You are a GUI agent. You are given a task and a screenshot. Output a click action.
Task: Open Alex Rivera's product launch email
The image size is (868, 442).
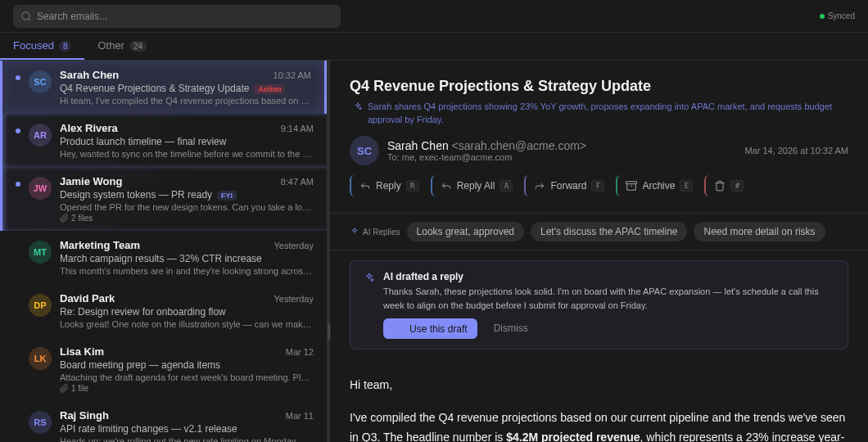pyautogui.click(x=164, y=141)
